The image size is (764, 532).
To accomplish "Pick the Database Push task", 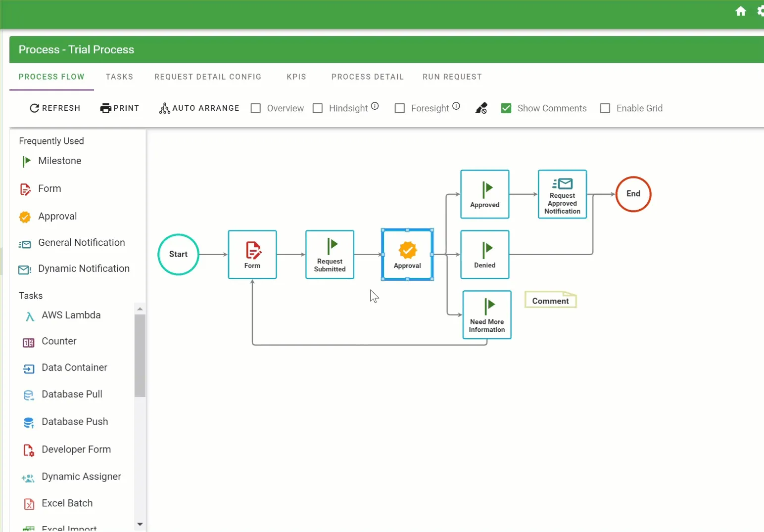I will [x=75, y=422].
